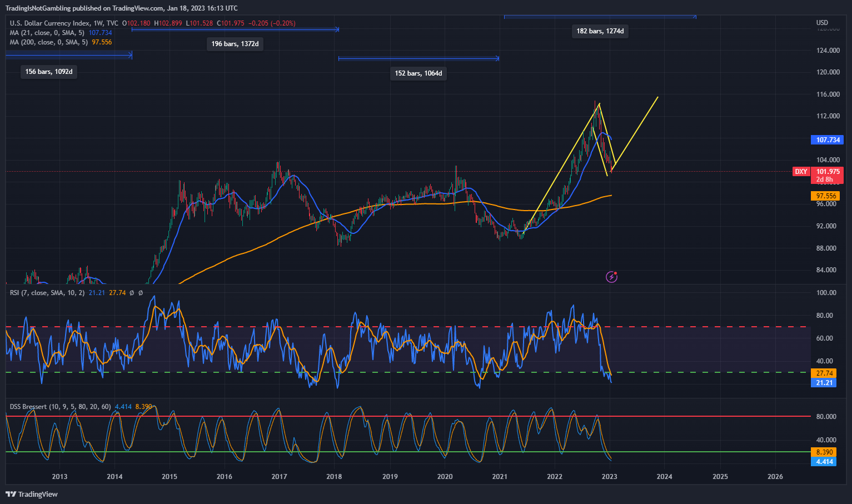Click the red DSS 80.000 overbought line
Screen dimensions: 852x504
pos(408,416)
